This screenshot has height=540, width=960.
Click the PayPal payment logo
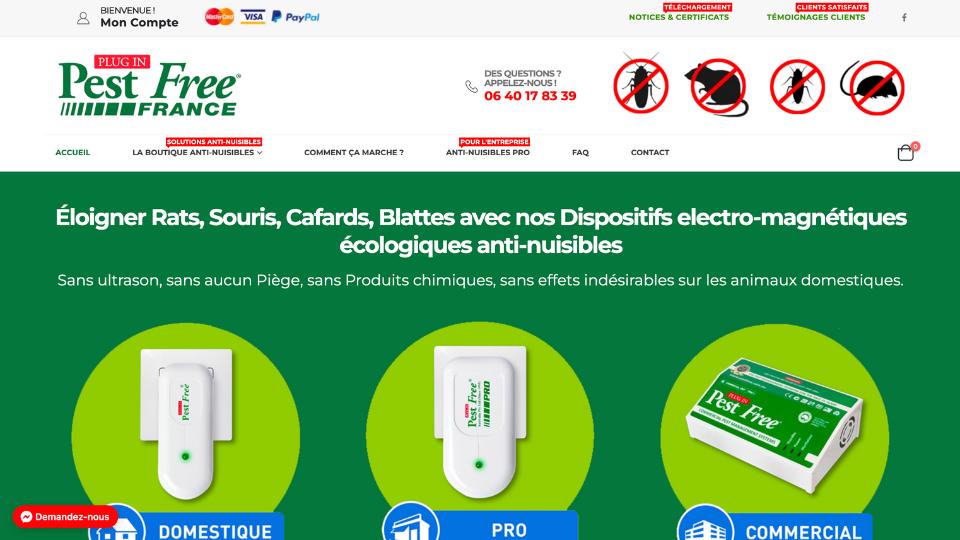[296, 17]
